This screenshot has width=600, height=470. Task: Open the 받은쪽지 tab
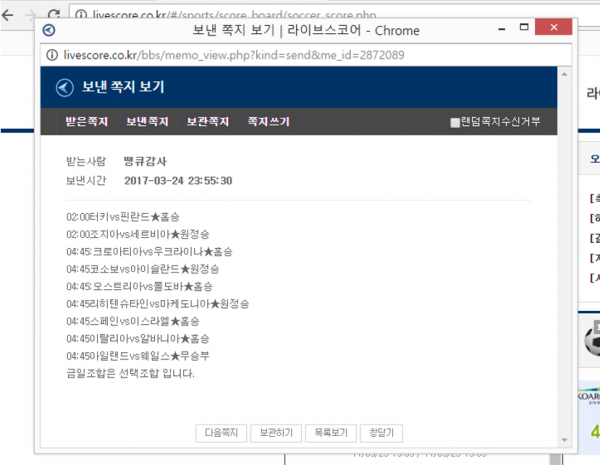coord(86,122)
